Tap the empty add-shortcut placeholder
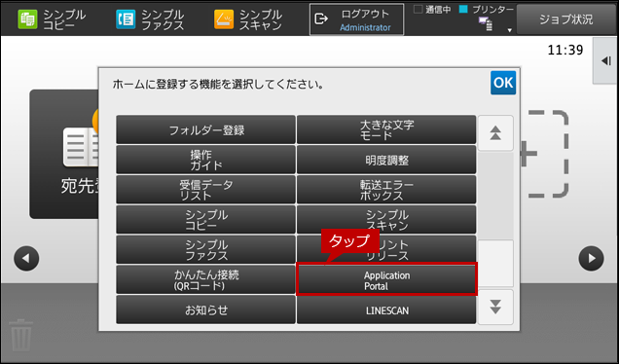Viewport: 619px width, 364px height. [x=546, y=154]
